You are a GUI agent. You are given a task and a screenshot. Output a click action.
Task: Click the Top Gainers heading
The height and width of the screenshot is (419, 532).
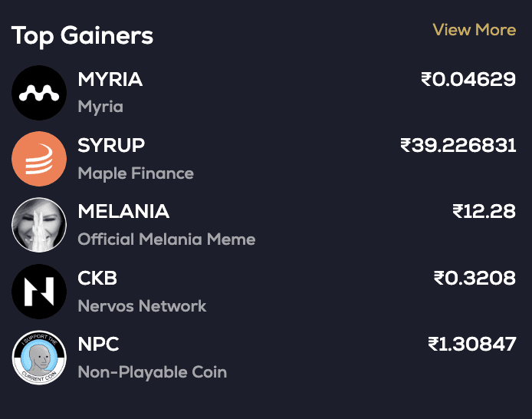(82, 35)
